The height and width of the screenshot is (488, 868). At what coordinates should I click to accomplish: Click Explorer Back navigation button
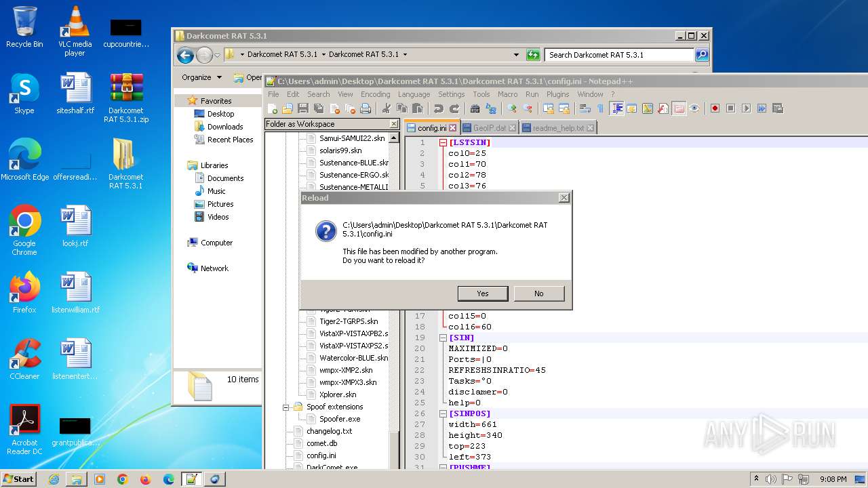tap(185, 55)
